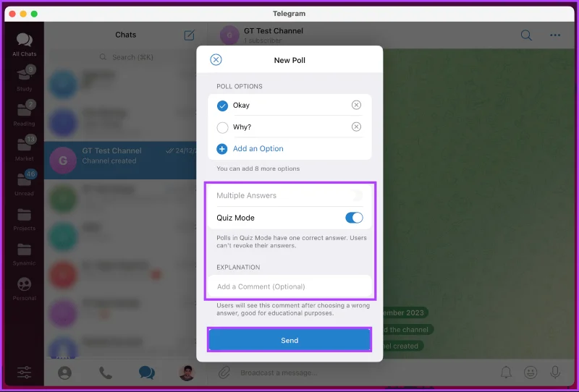Image resolution: width=579 pixels, height=392 pixels.
Task: Open the channel more options menu
Action: [555, 35]
